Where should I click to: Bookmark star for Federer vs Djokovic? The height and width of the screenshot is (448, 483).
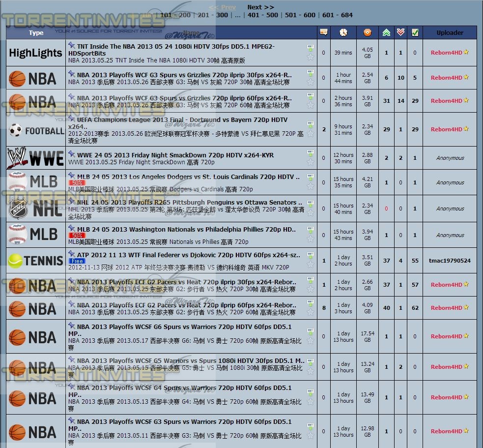point(311,265)
